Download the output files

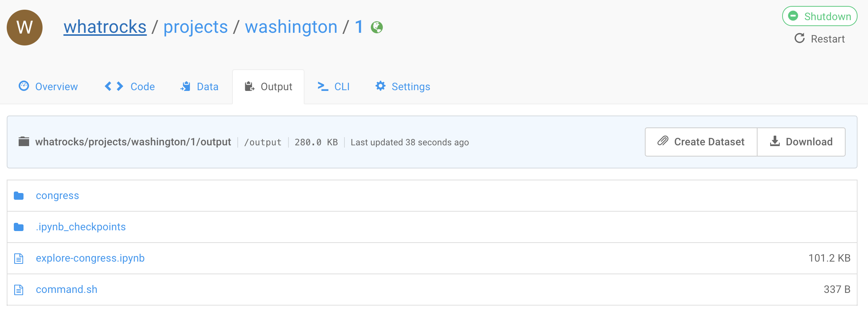tap(801, 142)
